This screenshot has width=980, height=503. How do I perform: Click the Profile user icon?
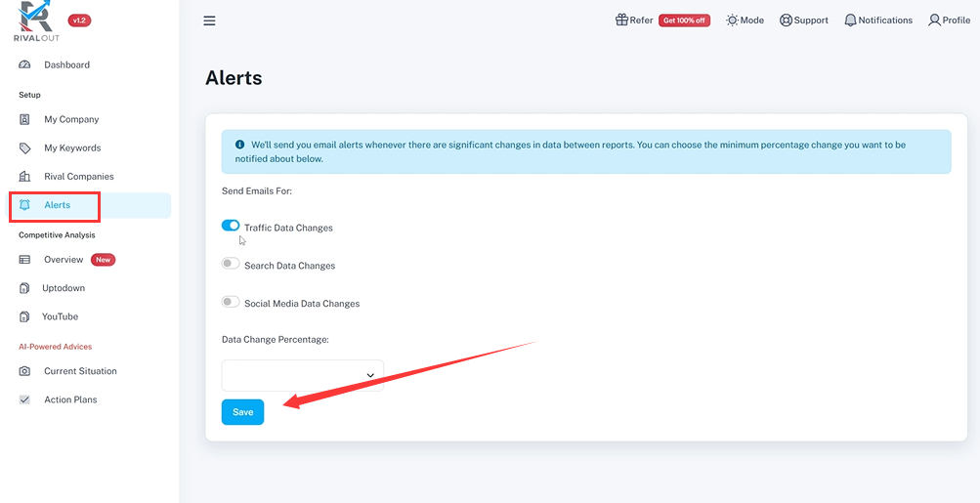coord(934,20)
